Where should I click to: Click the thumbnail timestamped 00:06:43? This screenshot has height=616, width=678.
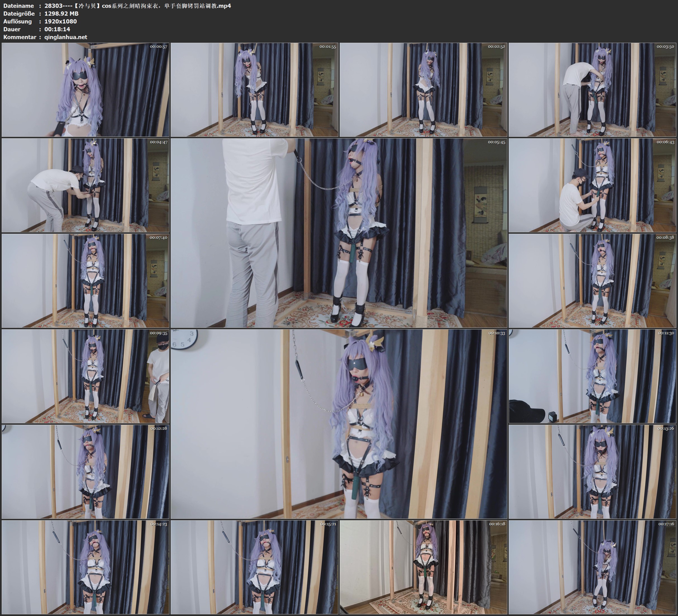(x=593, y=185)
